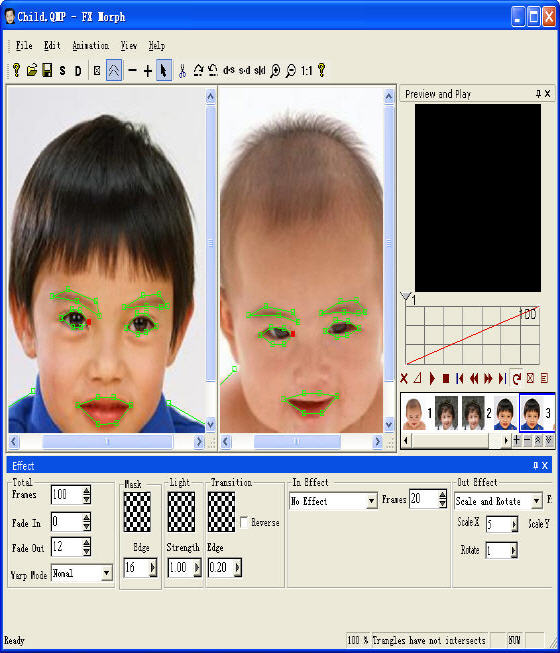This screenshot has width=560, height=653.
Task: Jump to first frame of preview
Action: tap(460, 378)
